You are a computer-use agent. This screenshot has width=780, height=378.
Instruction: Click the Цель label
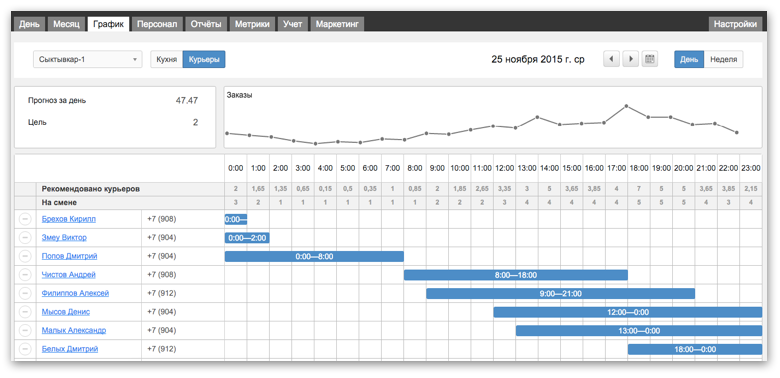(x=37, y=122)
